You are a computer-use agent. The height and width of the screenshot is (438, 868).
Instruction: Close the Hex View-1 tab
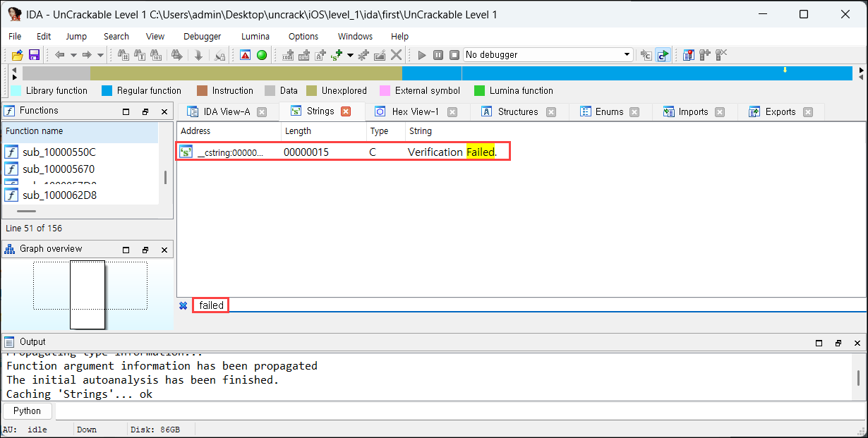point(452,111)
